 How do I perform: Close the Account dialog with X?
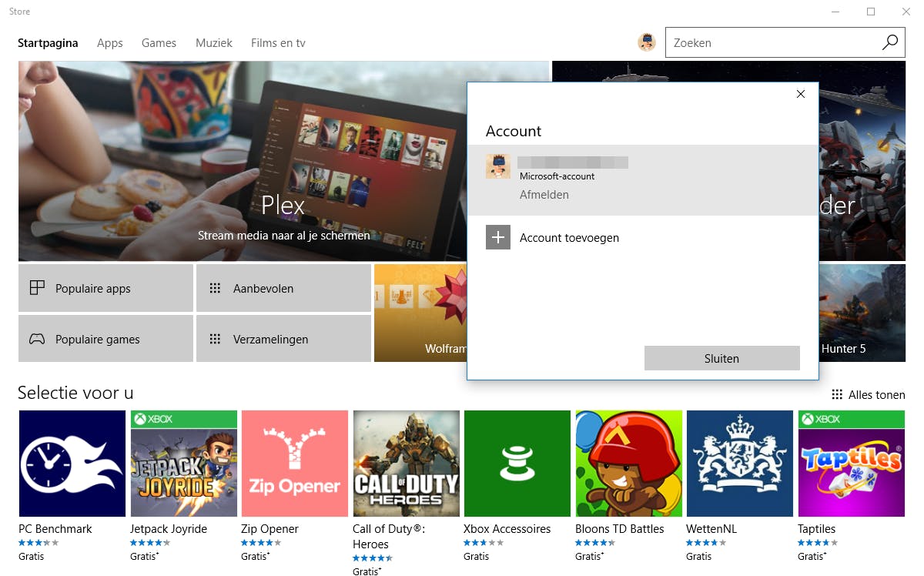click(801, 94)
